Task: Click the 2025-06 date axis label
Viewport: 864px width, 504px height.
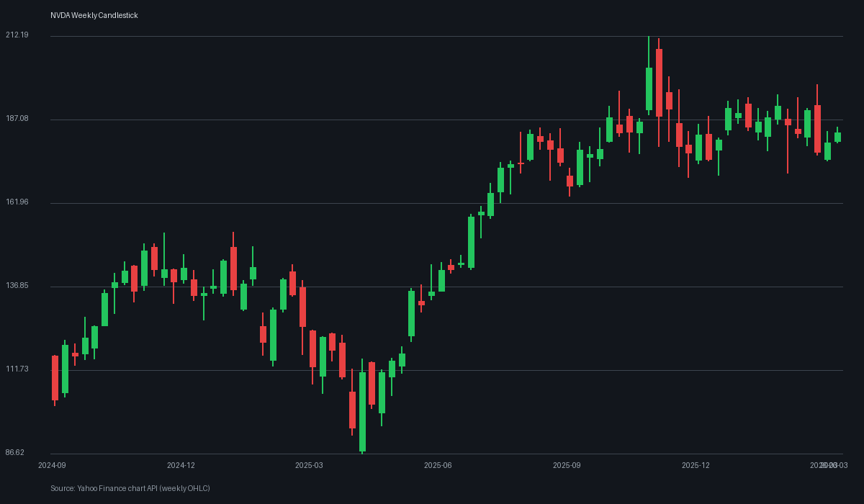Action: point(438,466)
